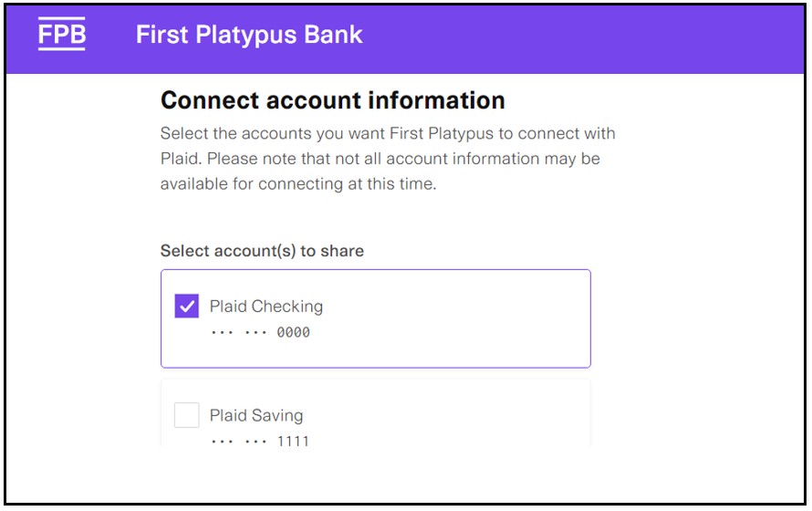812x511 pixels.
Task: Click the masked dots of the checking account
Action: pyautogui.click(x=239, y=332)
